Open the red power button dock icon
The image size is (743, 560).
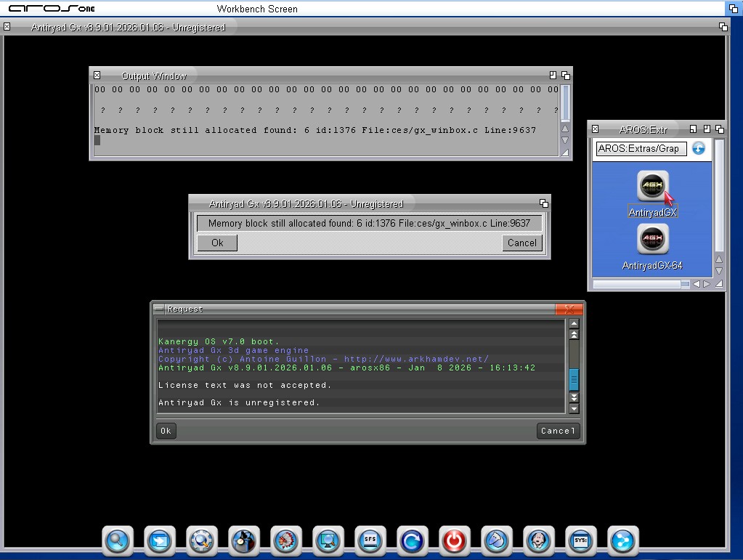click(454, 540)
